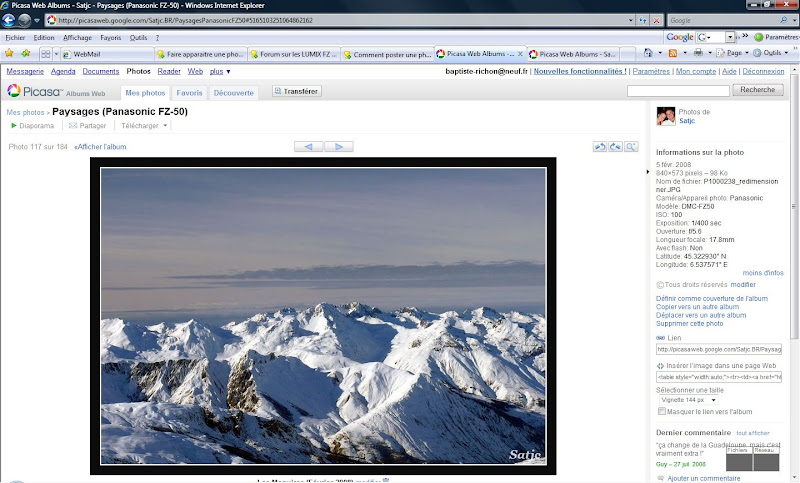Click the Add to Favorites star-plus icon
800x483 pixels.
click(x=26, y=53)
